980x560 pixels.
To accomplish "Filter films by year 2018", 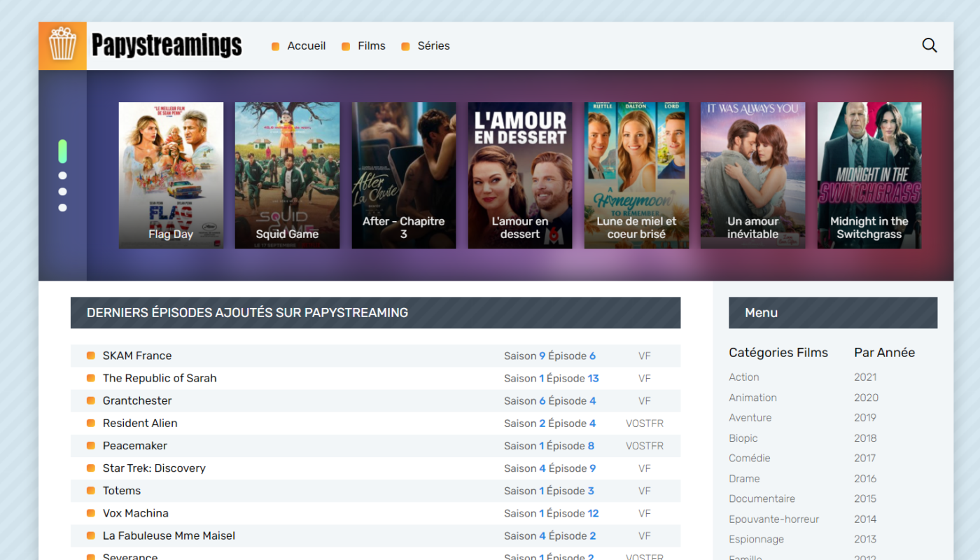I will (865, 438).
